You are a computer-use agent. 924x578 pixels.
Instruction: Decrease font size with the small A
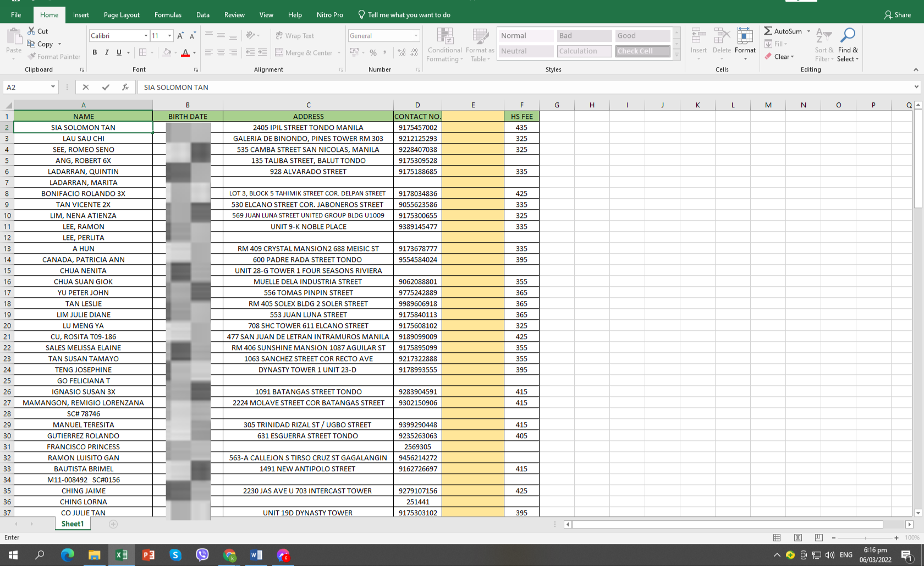[193, 36]
